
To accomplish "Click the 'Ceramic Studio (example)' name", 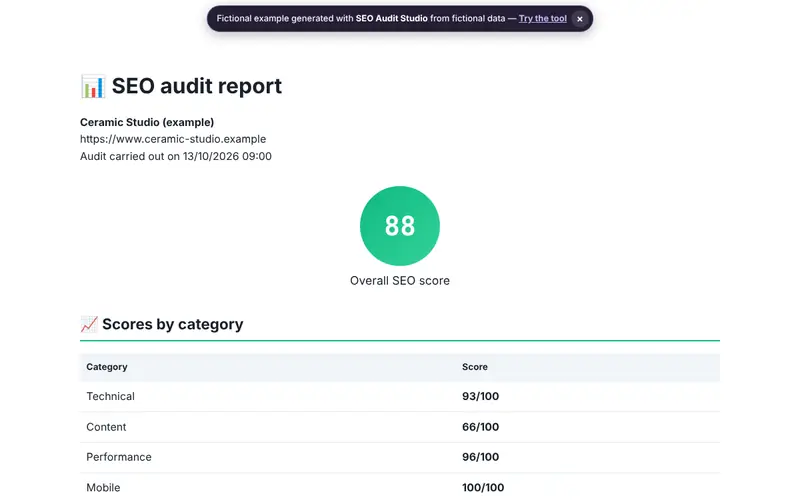I will [x=147, y=122].
